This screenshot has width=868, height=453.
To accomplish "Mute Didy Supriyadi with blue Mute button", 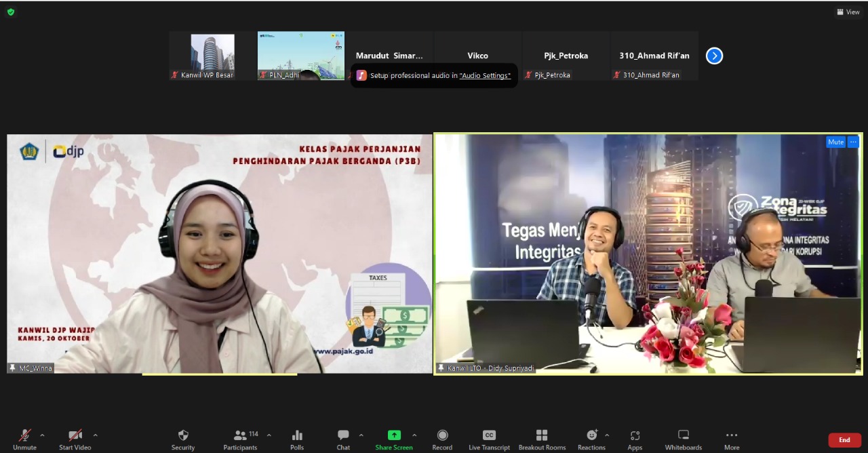I will point(835,142).
